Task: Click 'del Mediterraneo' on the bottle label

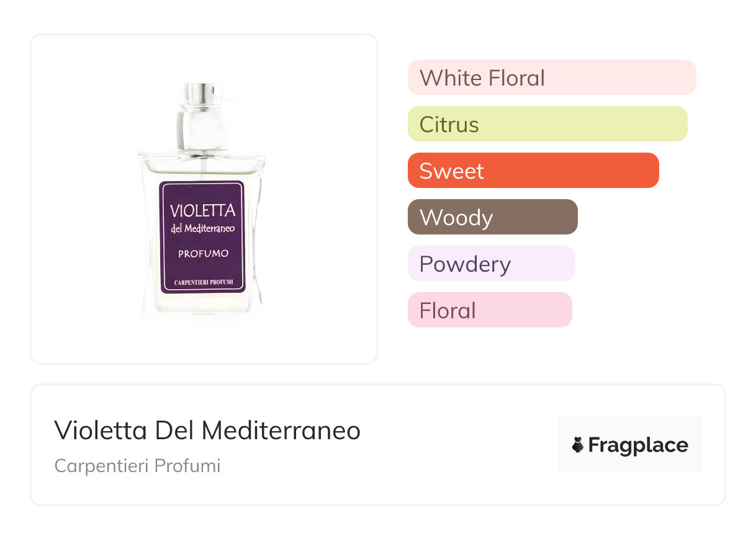Action: [x=203, y=228]
